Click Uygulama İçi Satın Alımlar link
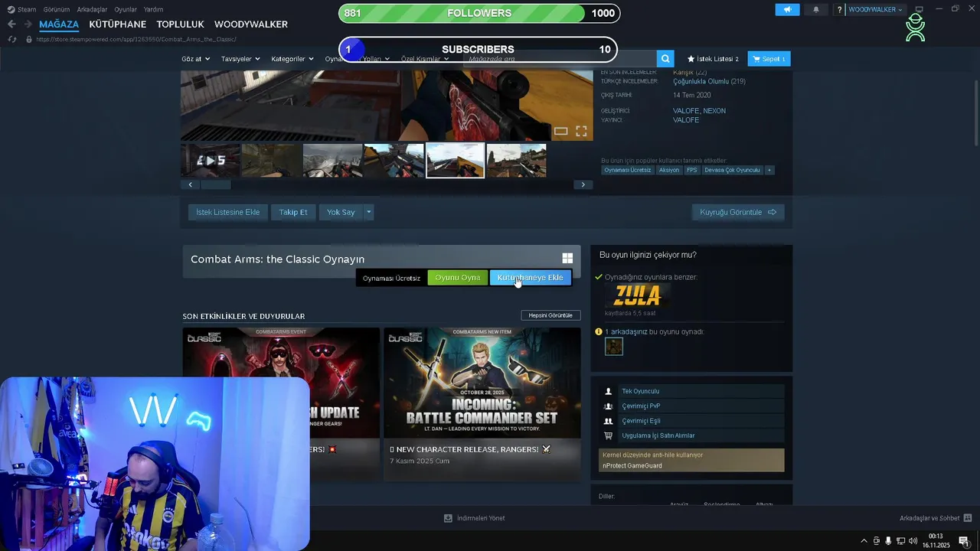This screenshot has height=551, width=980. click(658, 435)
